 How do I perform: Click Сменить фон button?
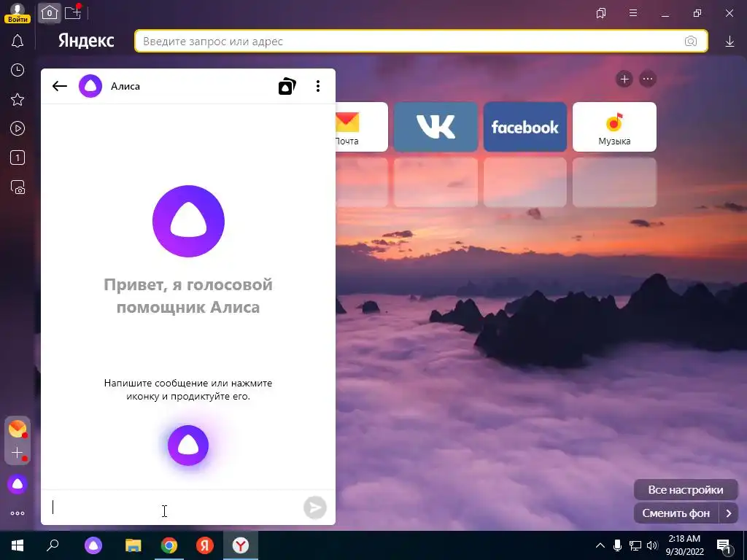tap(676, 513)
